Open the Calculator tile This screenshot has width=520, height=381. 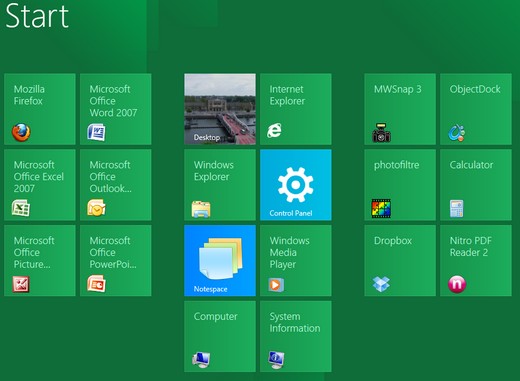tap(476, 185)
